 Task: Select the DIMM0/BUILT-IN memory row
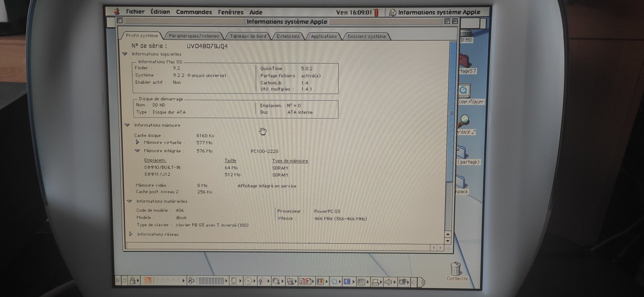click(216, 168)
